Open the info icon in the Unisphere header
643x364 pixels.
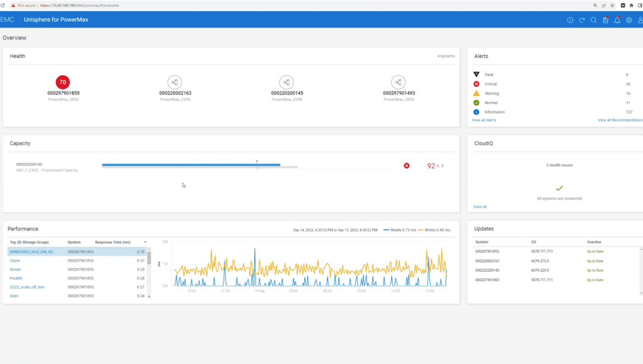pyautogui.click(x=570, y=20)
